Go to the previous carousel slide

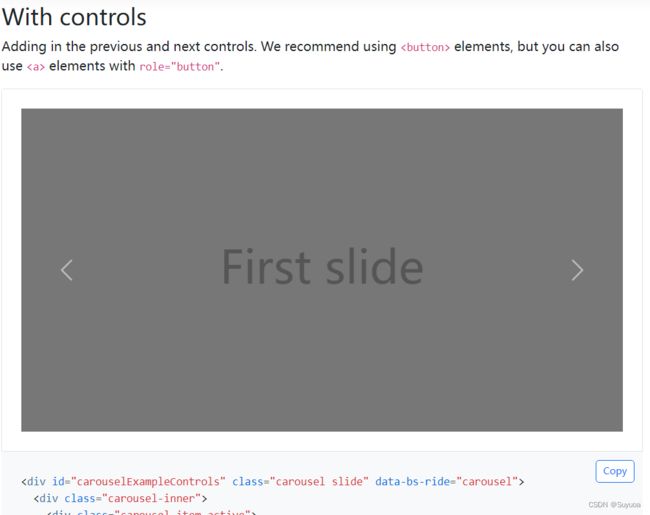(x=66, y=270)
